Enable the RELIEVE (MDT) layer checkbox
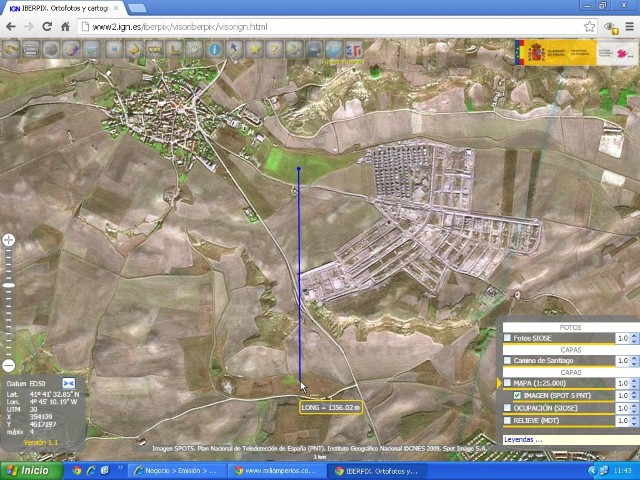Screen dimensions: 640x480 [x=508, y=421]
